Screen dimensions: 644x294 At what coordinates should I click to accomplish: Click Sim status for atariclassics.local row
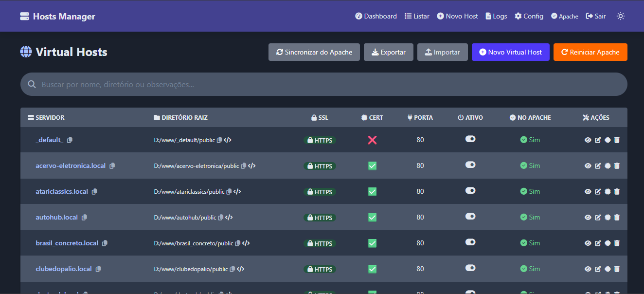(x=530, y=192)
